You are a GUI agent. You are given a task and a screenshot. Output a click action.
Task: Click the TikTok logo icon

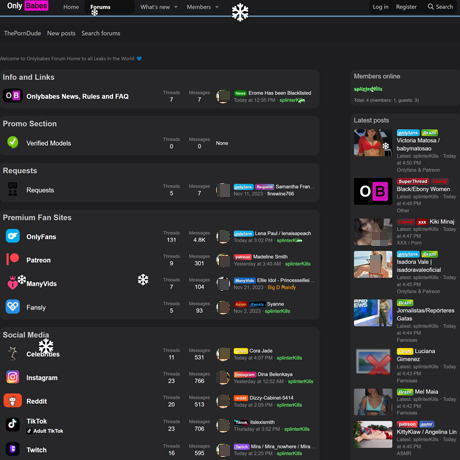click(x=13, y=424)
